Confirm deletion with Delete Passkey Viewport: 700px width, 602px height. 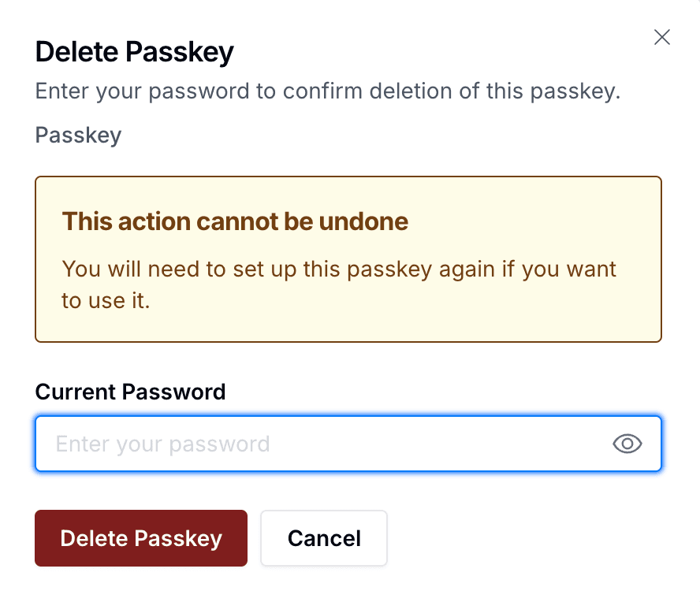coord(141,538)
